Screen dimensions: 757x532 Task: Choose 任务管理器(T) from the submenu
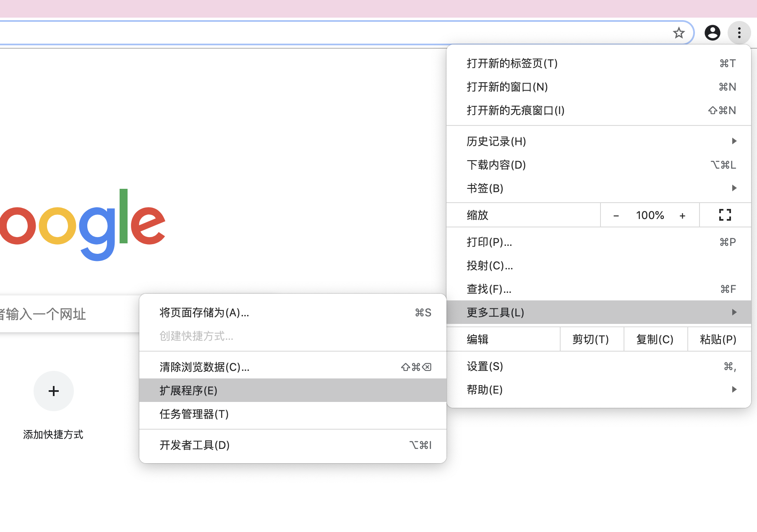coord(193,415)
